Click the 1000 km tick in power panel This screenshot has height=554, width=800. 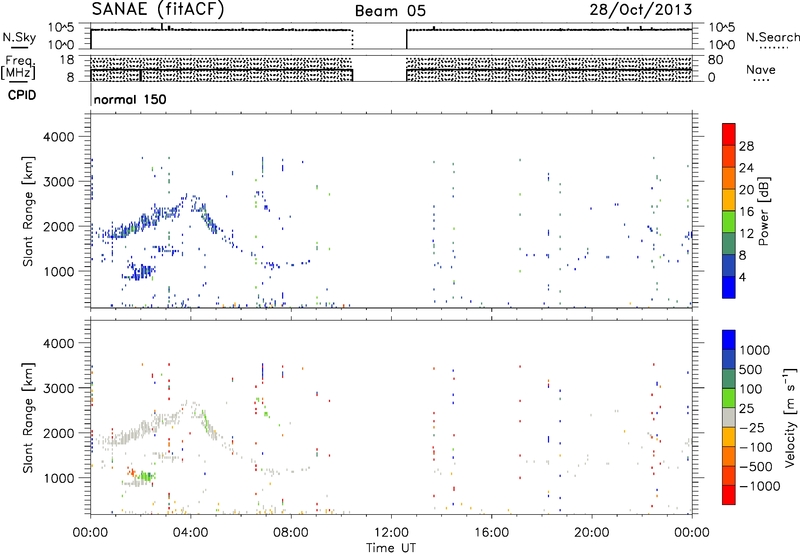point(58,271)
